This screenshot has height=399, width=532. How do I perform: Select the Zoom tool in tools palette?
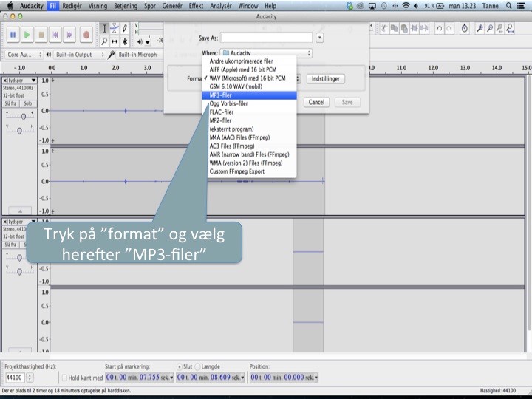[x=104, y=41]
